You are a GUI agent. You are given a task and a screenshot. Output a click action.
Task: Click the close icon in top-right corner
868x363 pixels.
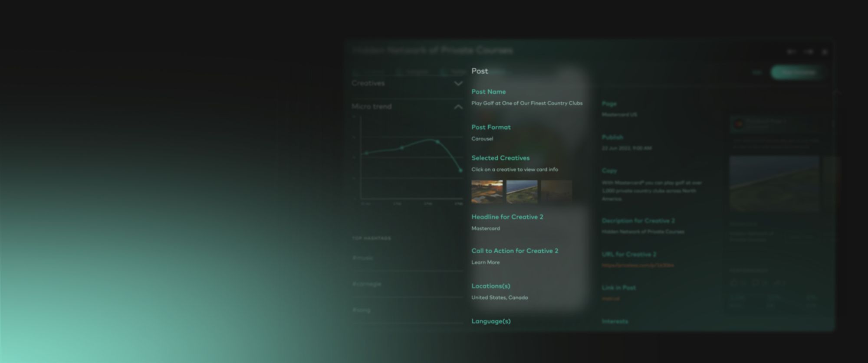[825, 52]
